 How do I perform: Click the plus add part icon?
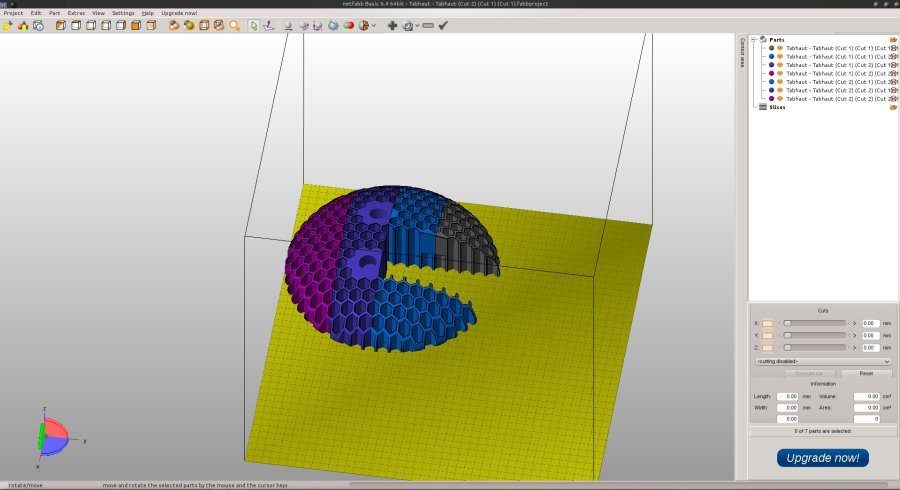[392, 25]
